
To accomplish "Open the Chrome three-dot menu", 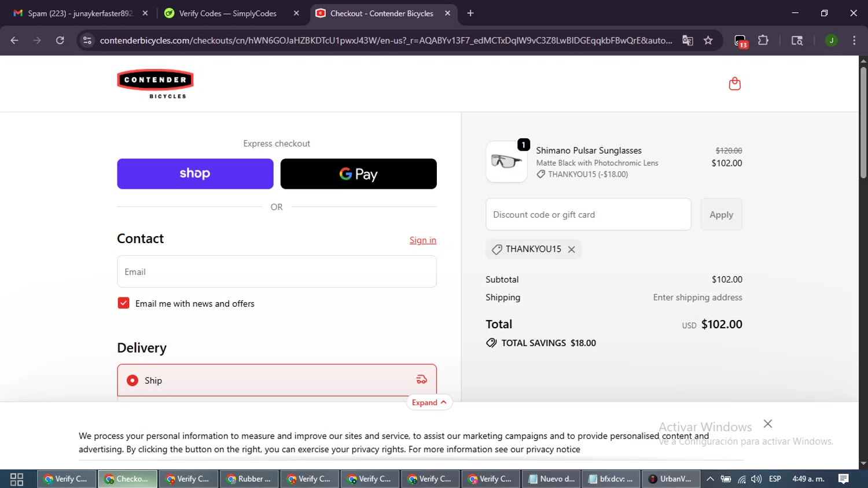I will pos(854,41).
